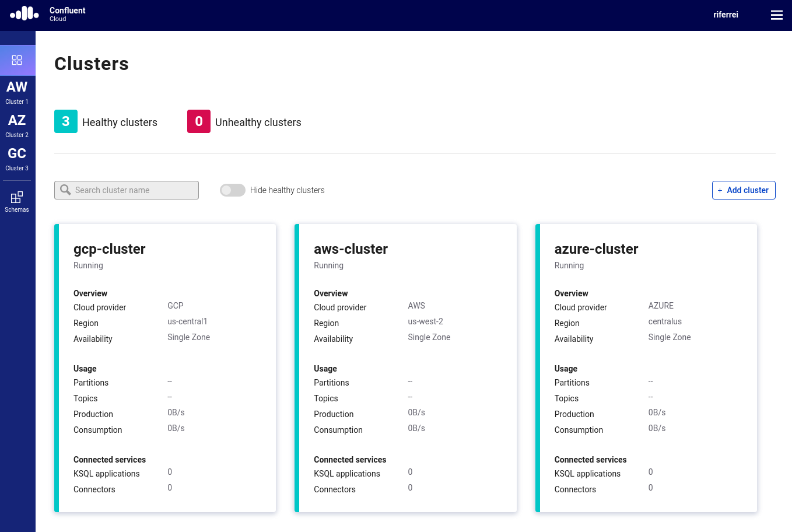The width and height of the screenshot is (792, 532).
Task: Click the centralus region value
Action: 665,321
